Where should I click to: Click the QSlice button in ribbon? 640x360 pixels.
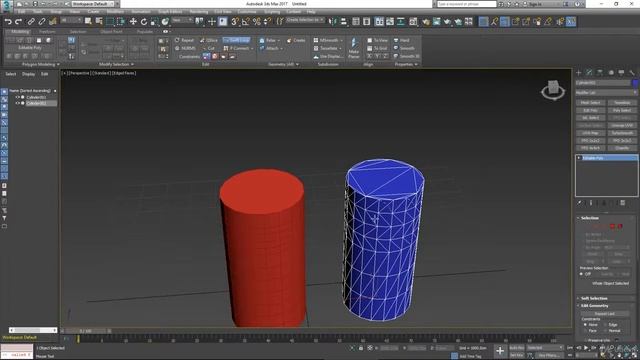pyautogui.click(x=209, y=40)
